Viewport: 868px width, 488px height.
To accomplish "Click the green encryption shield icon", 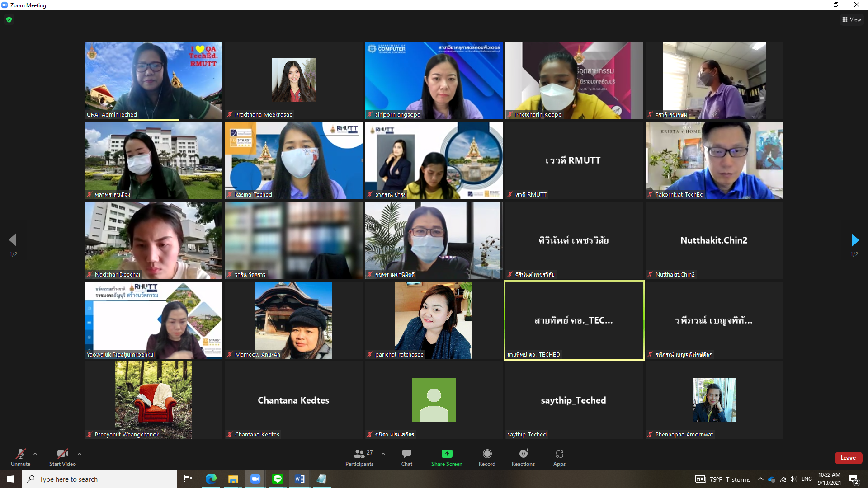I will tap(9, 19).
